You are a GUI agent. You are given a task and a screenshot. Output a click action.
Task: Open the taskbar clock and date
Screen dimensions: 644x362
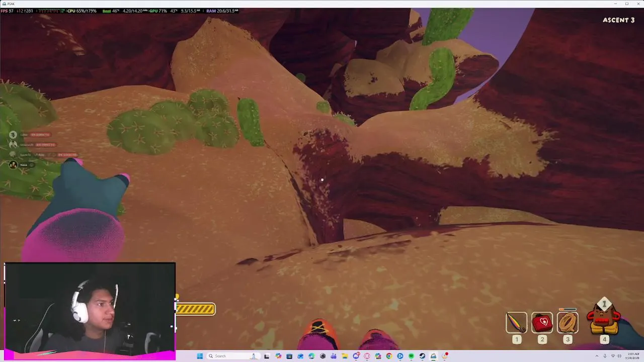pos(633,356)
